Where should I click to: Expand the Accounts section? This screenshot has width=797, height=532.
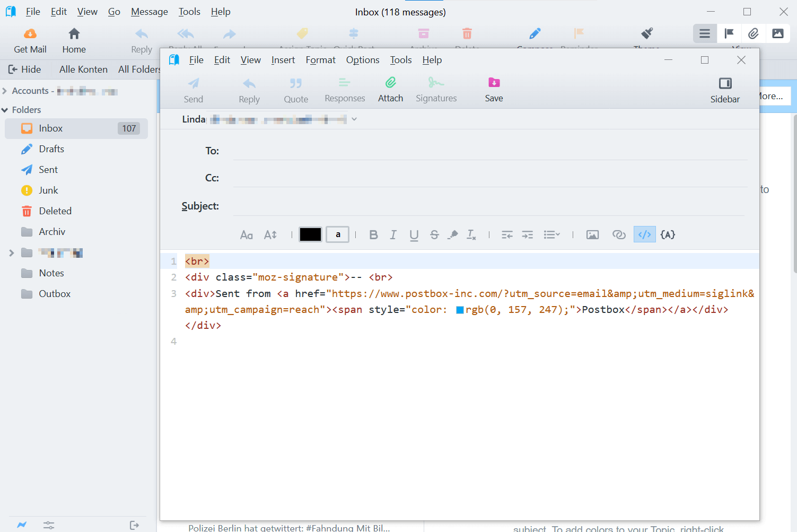(5, 91)
